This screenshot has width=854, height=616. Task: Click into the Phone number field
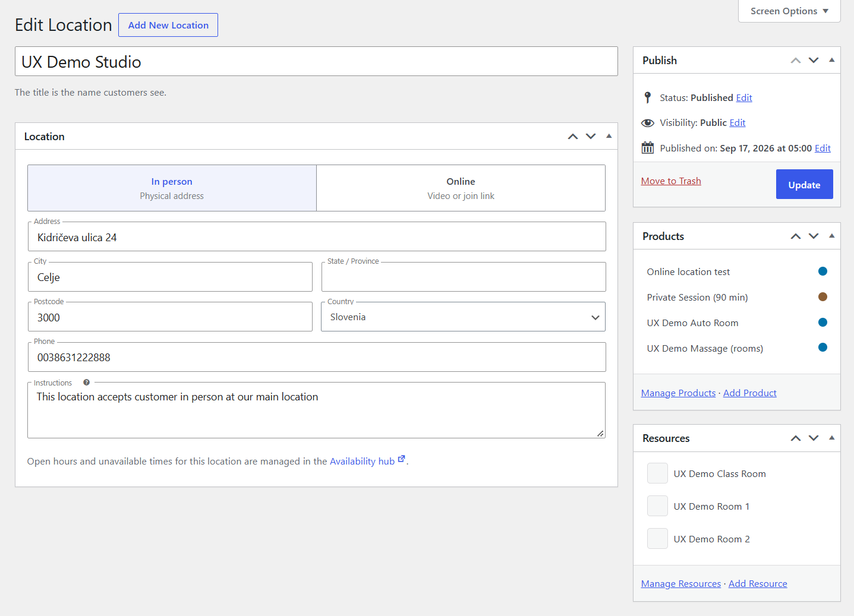click(x=317, y=357)
